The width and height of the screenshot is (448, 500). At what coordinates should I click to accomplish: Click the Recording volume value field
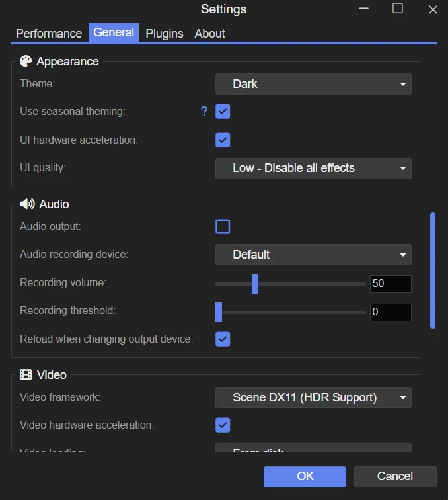click(x=391, y=284)
